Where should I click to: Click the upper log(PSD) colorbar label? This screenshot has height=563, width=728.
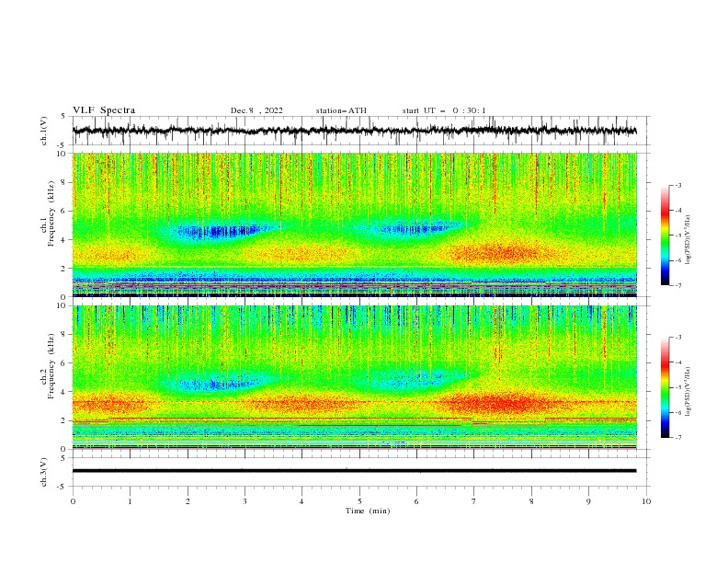coord(688,240)
